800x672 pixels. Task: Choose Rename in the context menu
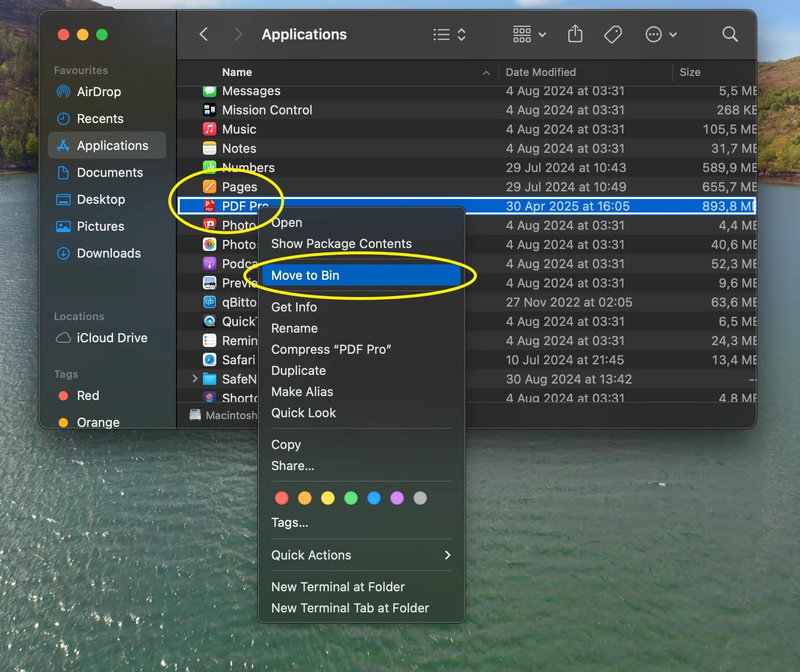click(x=362, y=328)
